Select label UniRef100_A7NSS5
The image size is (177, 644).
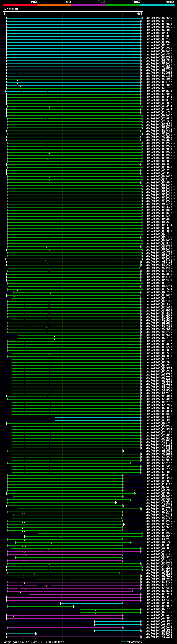pyautogui.click(x=159, y=55)
